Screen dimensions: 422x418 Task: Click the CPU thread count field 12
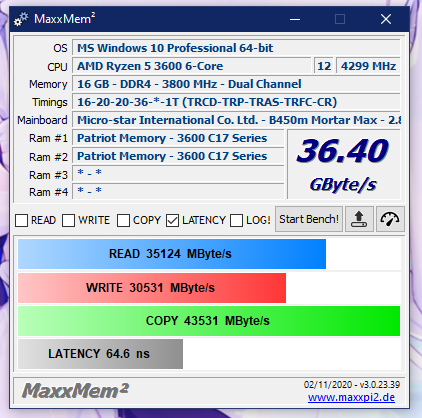[x=323, y=66]
